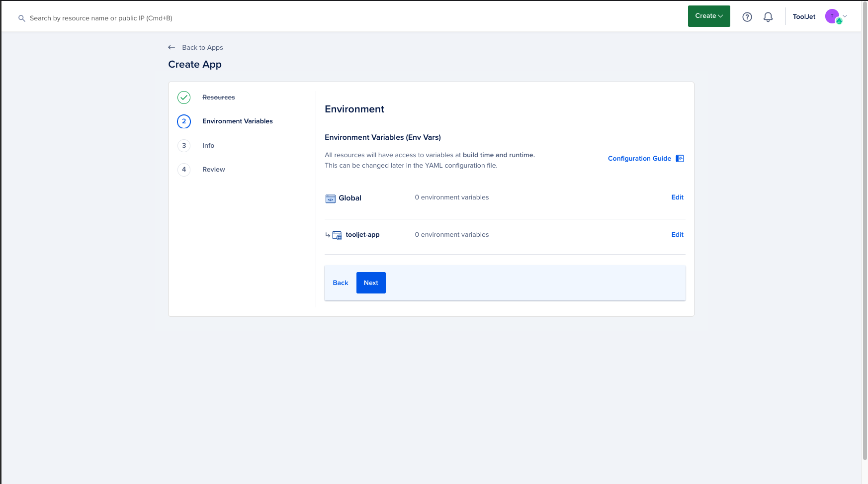The height and width of the screenshot is (484, 868).
Task: Open the help question mark icon
Action: [x=747, y=17]
